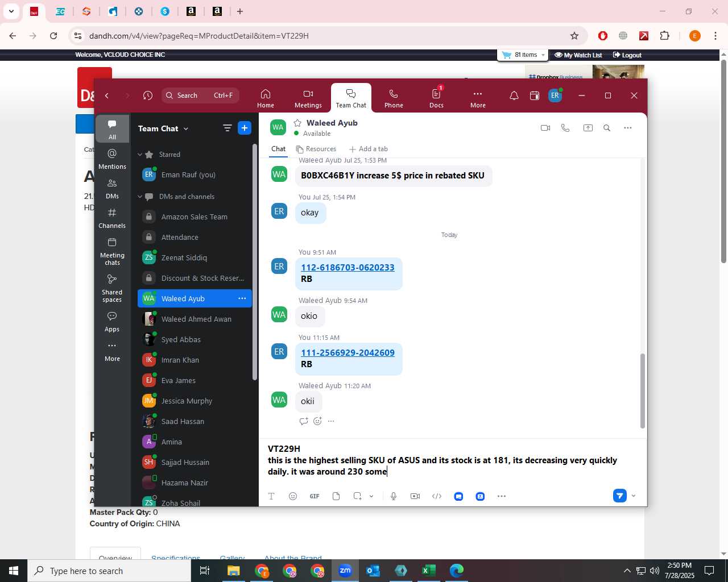
Task: Attach a file using the file icon
Action: [x=336, y=496]
